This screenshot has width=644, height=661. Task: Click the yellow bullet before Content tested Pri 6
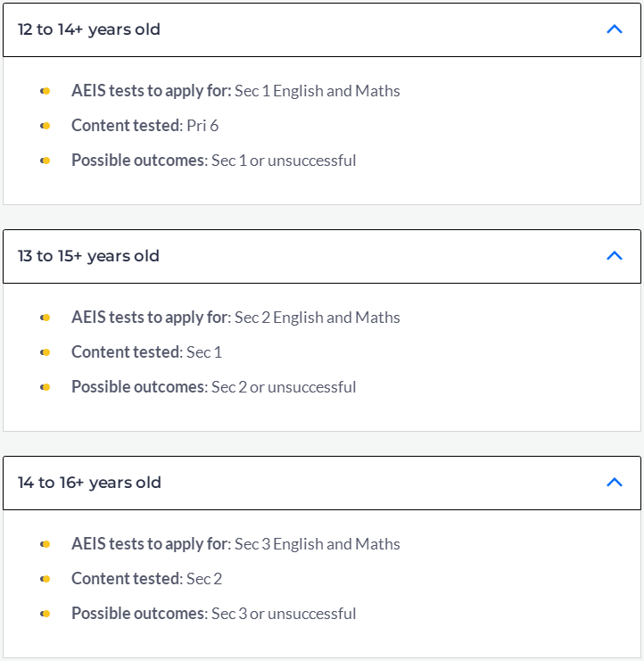tap(45, 126)
